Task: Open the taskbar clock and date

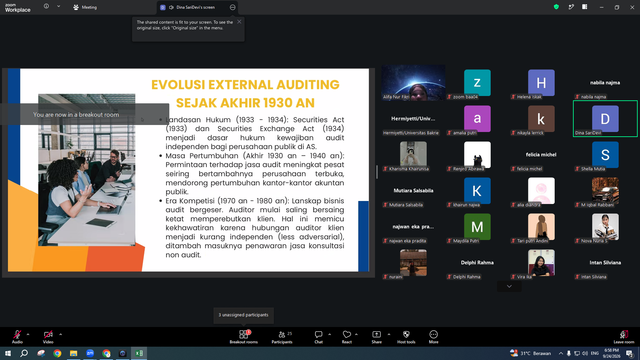Action: tap(611, 353)
